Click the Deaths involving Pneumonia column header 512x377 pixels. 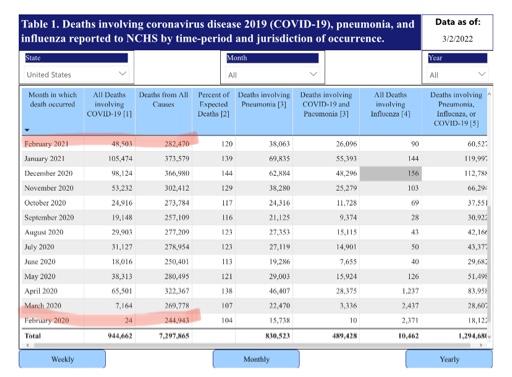point(264,99)
